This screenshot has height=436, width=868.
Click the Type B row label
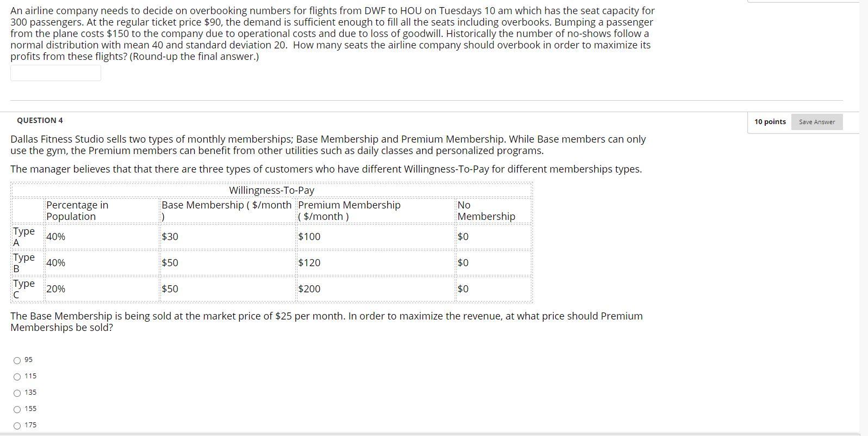pyautogui.click(x=23, y=263)
